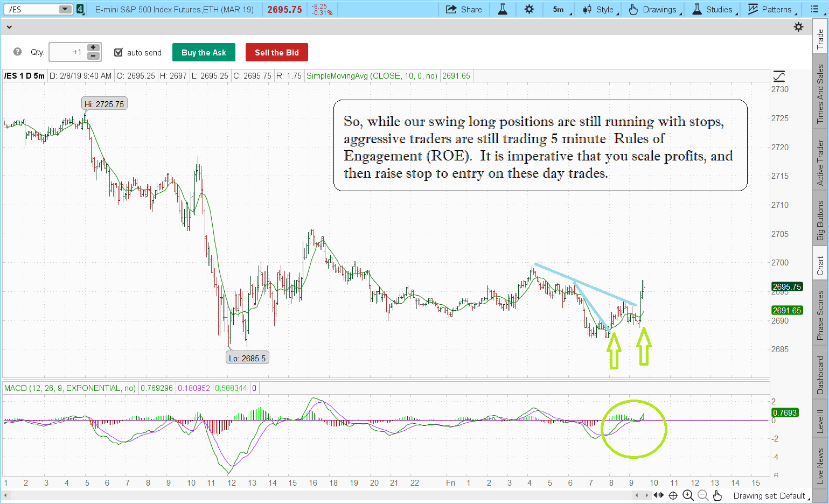829x504 pixels.
Task: Click the Sell the Bid button
Action: 276,52
